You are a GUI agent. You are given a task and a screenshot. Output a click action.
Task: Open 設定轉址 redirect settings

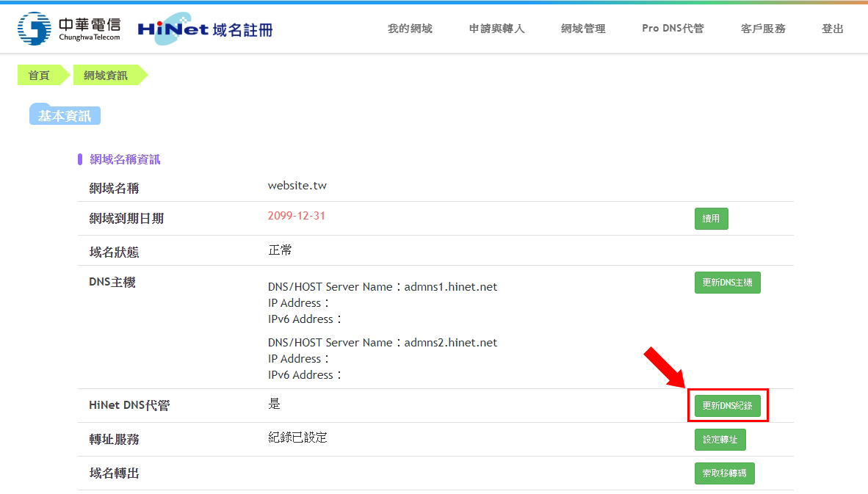click(720, 440)
